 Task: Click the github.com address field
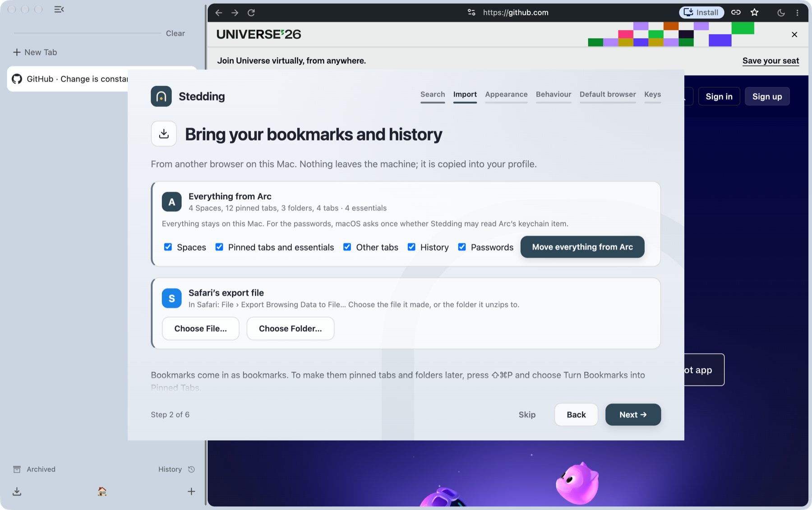pos(516,13)
